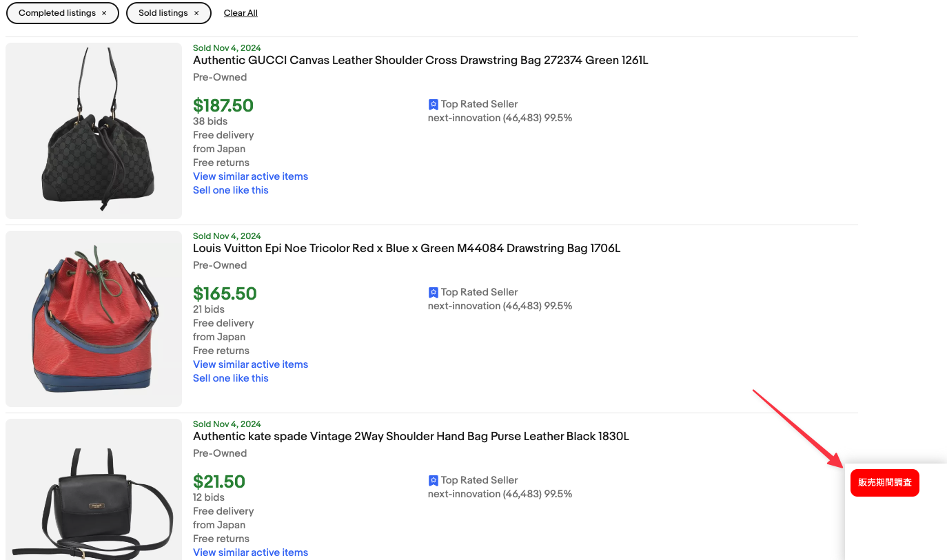Click the Sold listings chip label
947x560 pixels.
pos(163,13)
